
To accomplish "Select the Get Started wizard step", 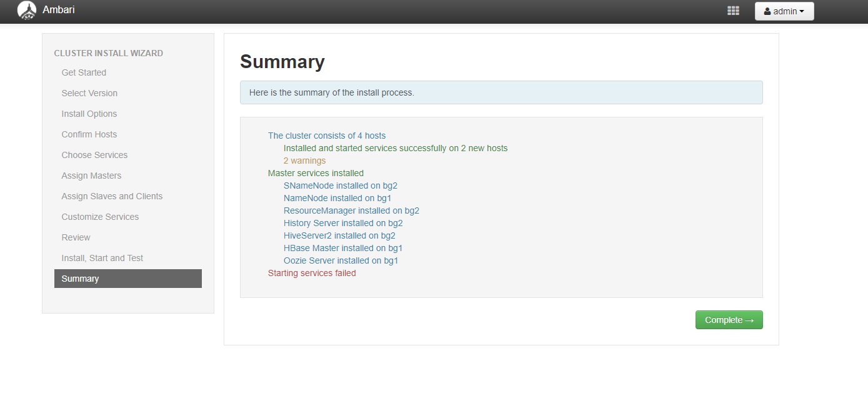I will (x=84, y=72).
